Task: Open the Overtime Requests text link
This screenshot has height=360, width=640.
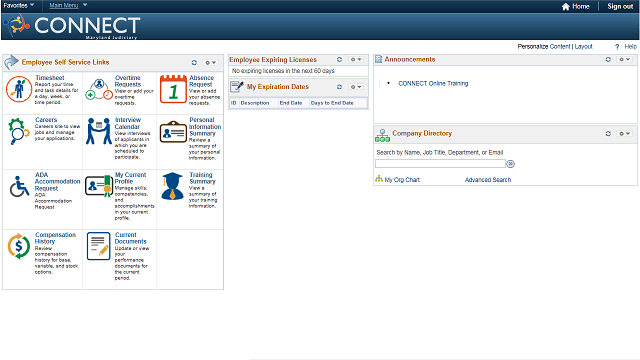Action: (x=128, y=81)
